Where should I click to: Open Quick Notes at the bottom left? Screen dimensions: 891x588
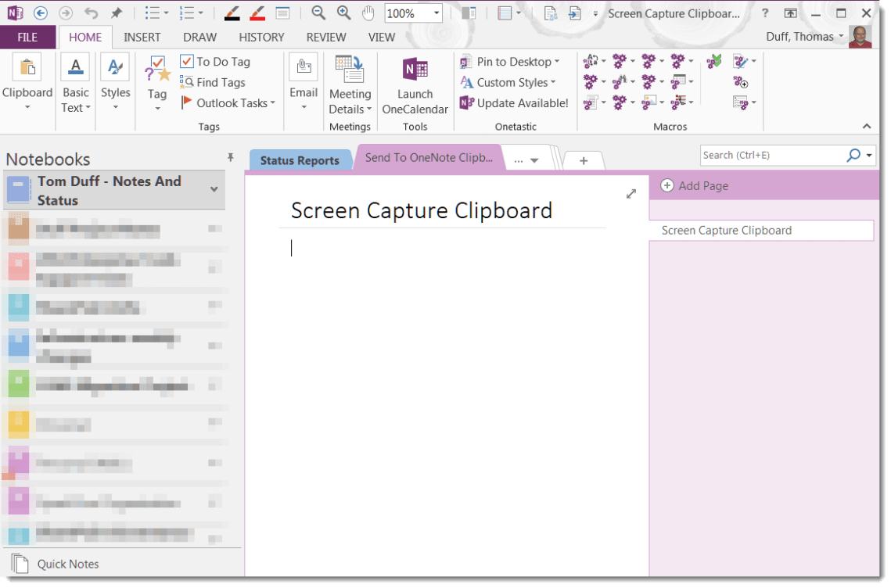click(x=66, y=564)
